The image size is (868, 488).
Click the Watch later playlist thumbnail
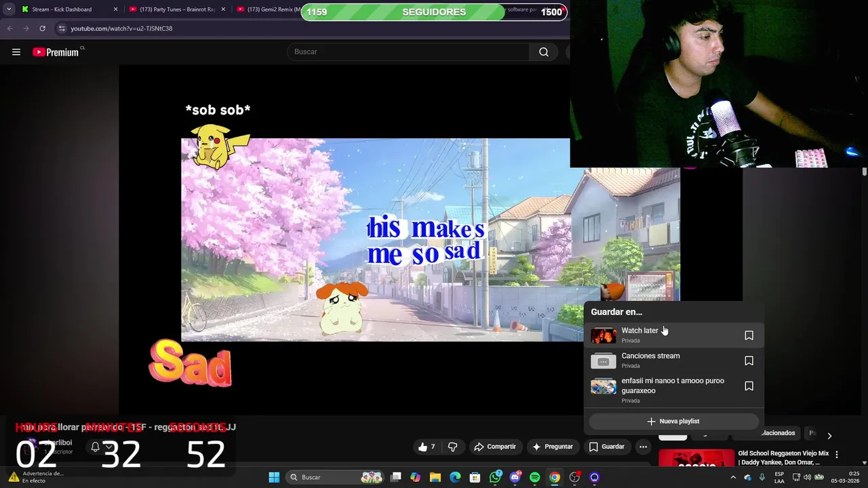pos(604,335)
